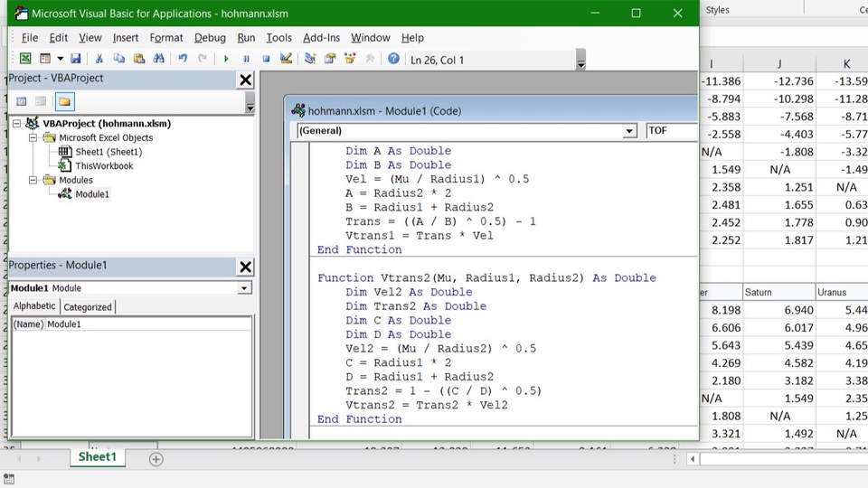Click Excel macro recording status bar icon

(8, 479)
